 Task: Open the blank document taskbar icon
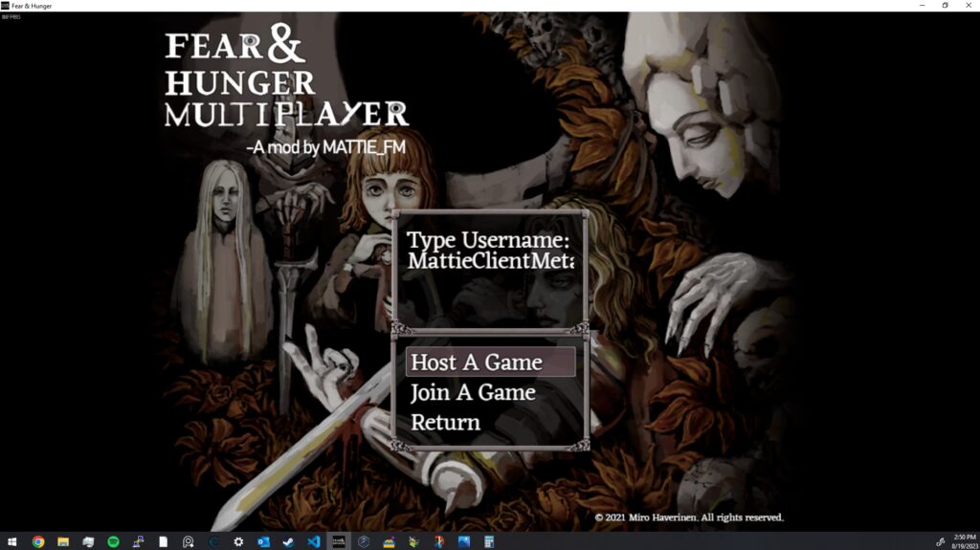[163, 542]
